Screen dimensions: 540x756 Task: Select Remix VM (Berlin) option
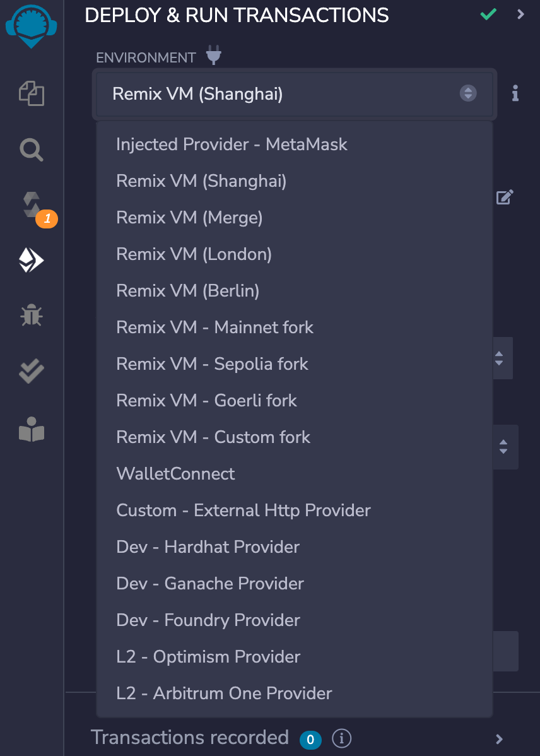coord(295,291)
